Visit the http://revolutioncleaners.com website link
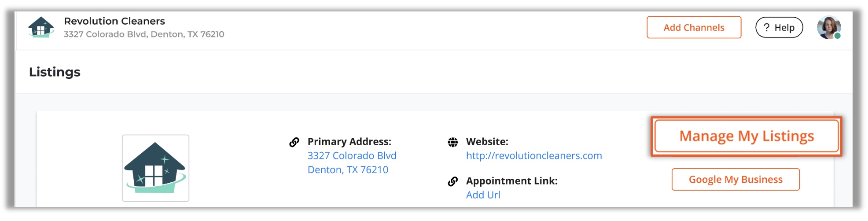 coord(534,155)
